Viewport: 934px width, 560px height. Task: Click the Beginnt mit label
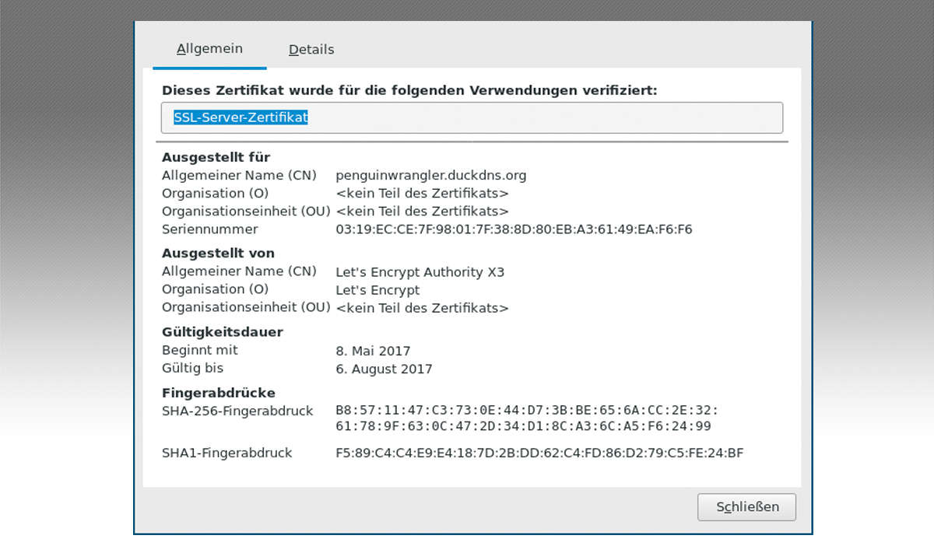[x=200, y=350]
